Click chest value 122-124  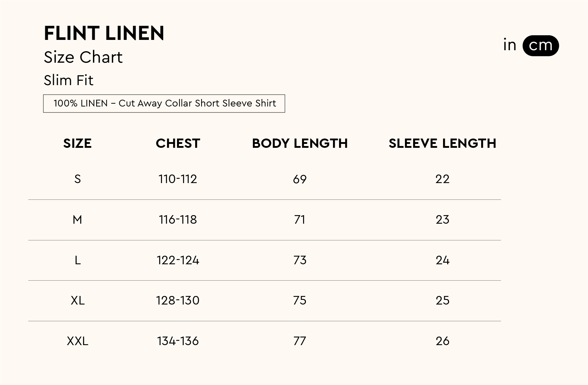click(x=178, y=260)
